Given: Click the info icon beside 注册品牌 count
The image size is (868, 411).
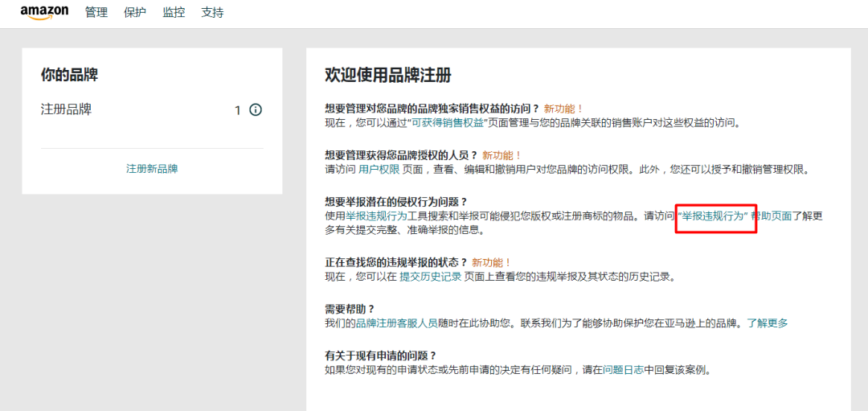Looking at the screenshot, I should (x=256, y=109).
